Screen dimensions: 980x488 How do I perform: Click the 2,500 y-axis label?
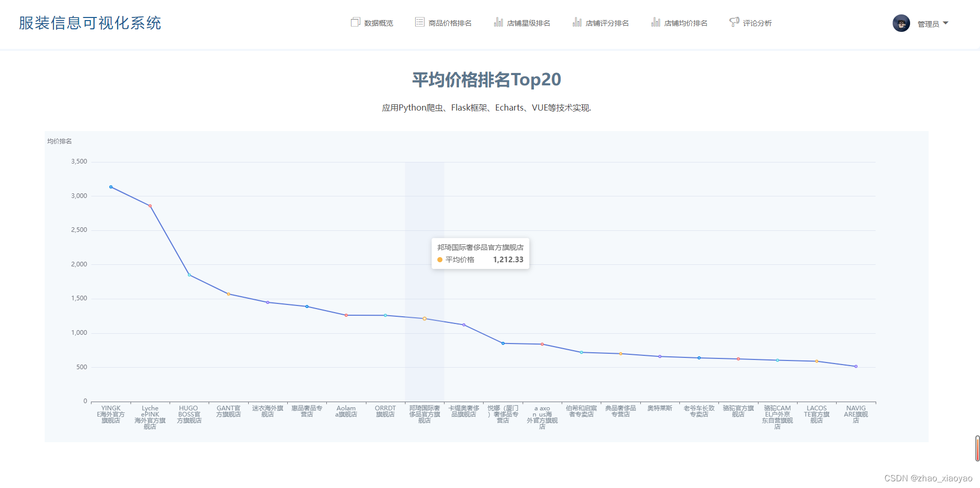[79, 230]
